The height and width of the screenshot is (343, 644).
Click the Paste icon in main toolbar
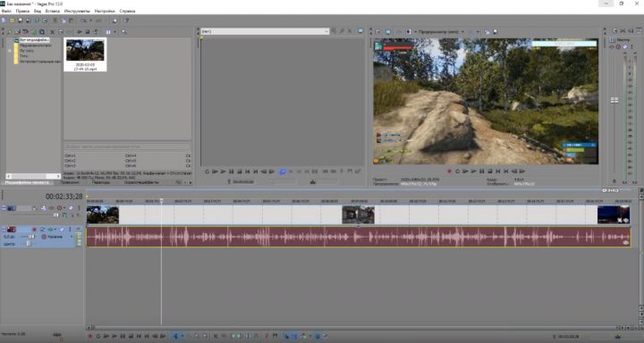coord(71,21)
